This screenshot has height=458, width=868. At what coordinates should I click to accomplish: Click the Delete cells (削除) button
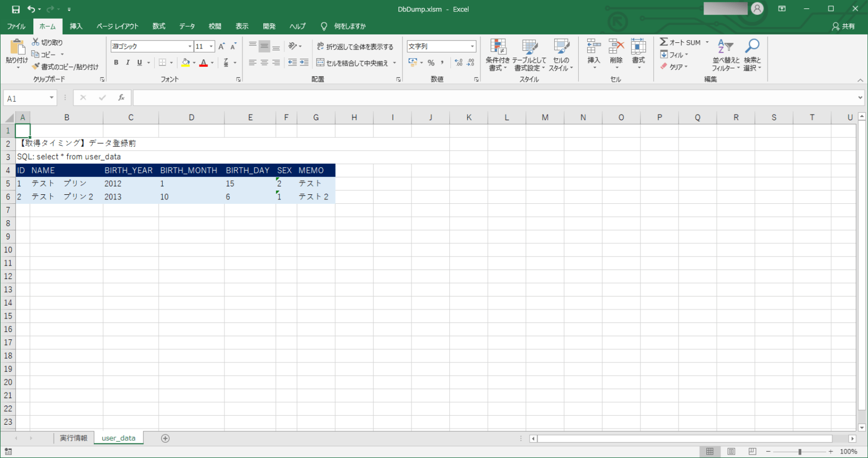[x=616, y=55]
